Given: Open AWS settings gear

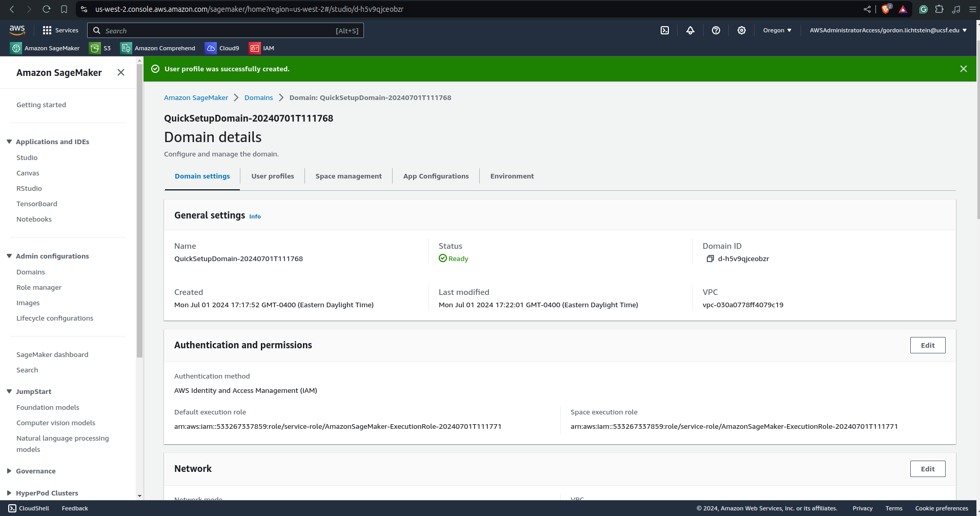Looking at the screenshot, I should pyautogui.click(x=742, y=30).
